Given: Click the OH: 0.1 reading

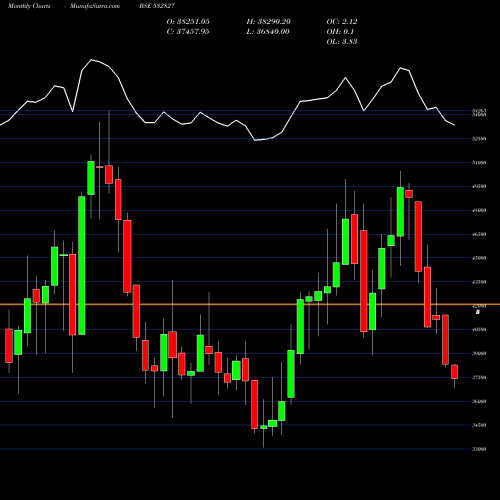Looking at the screenshot, I should pyautogui.click(x=340, y=32).
